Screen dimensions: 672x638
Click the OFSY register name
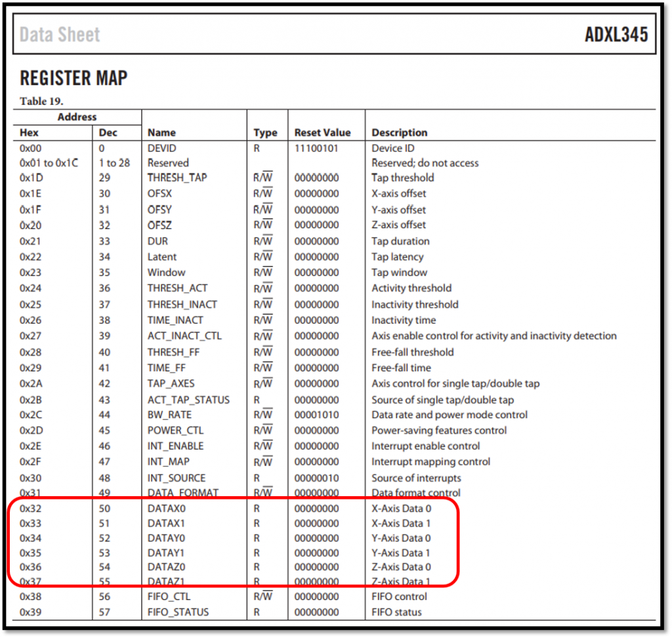[x=159, y=209]
